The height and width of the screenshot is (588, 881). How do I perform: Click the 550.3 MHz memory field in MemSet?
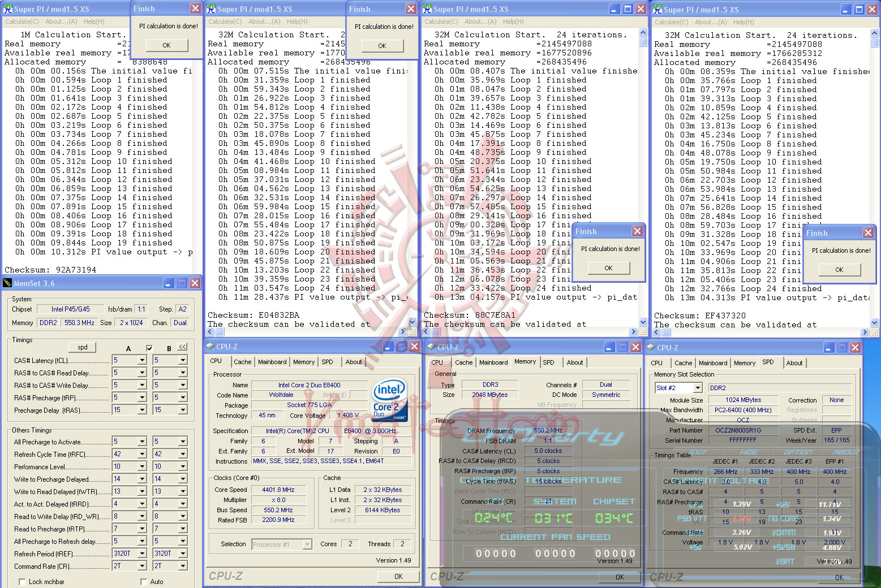click(79, 323)
